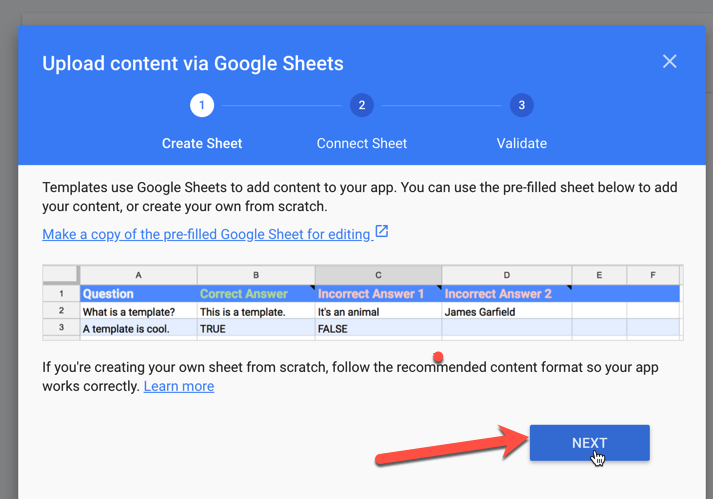
Task: Click the 'James Garfield' cell
Action: [507, 312]
